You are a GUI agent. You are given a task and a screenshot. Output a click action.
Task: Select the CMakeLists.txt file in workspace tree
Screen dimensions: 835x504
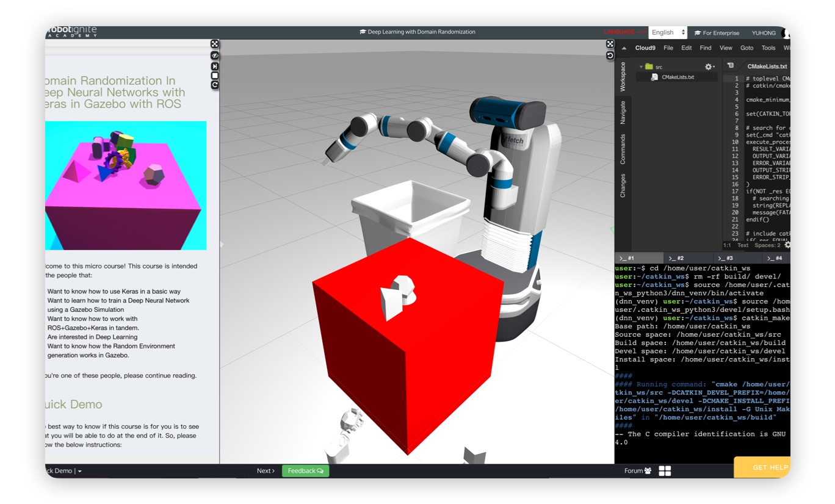678,77
